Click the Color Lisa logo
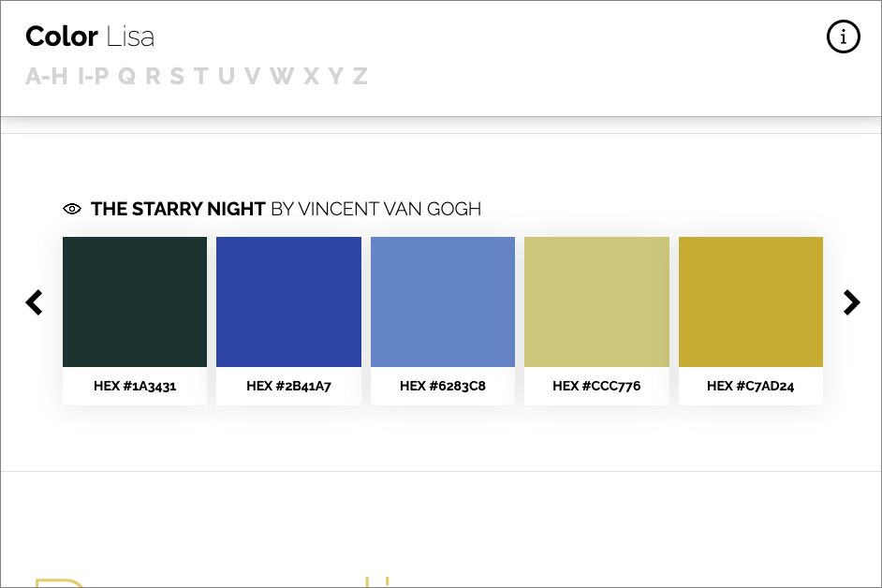The image size is (882, 588). pos(90,37)
